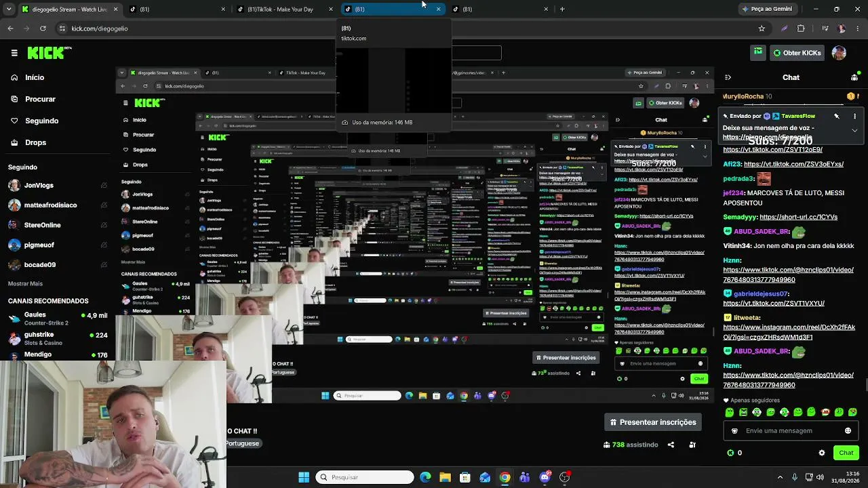Open the emoji picker in the message box
The image size is (868, 488).
[848, 430]
